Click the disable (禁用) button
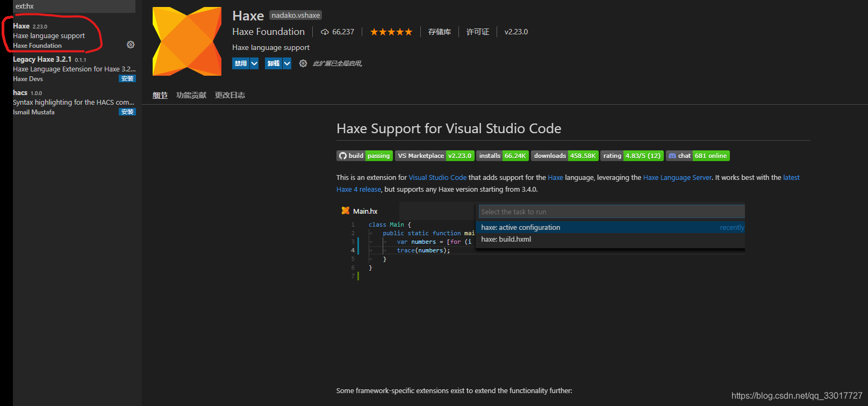868x406 pixels. 241,63
